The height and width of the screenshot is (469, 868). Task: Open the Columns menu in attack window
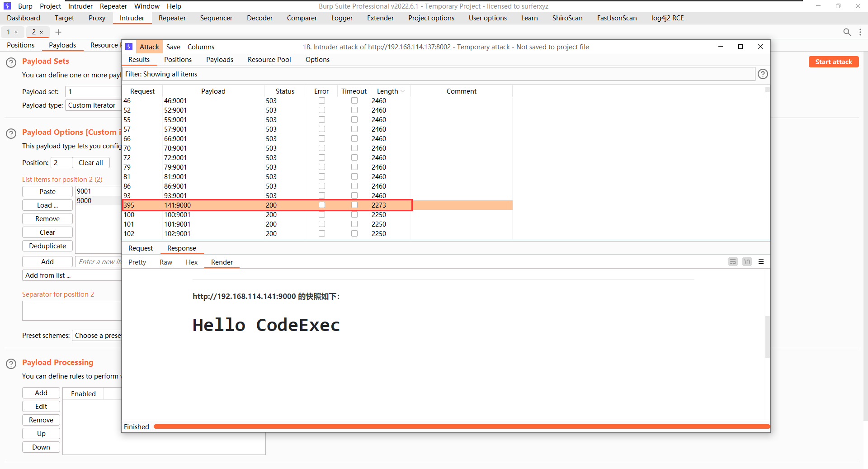(201, 47)
